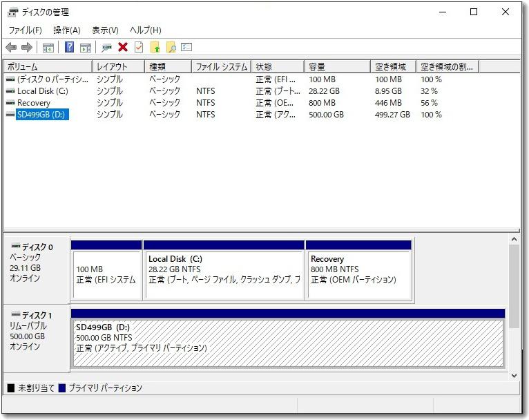The image size is (529, 420).
Task: Select the SD499GB (D:) partition in disk map
Action: coord(287,343)
